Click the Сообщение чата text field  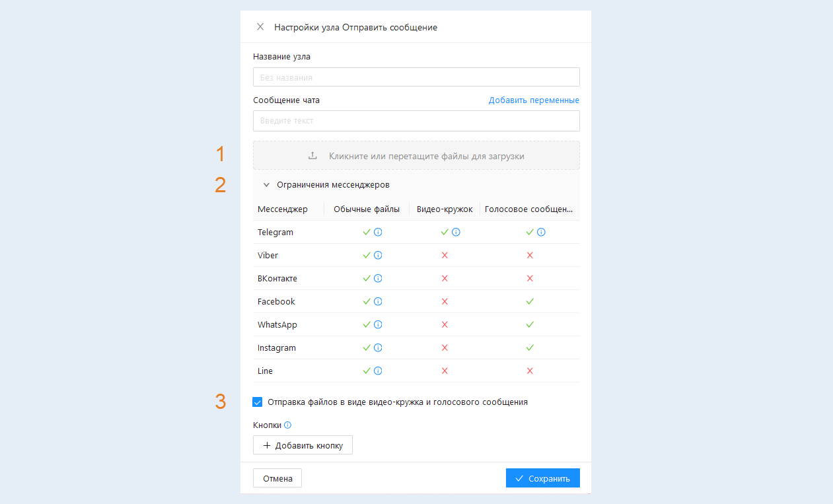[416, 121]
